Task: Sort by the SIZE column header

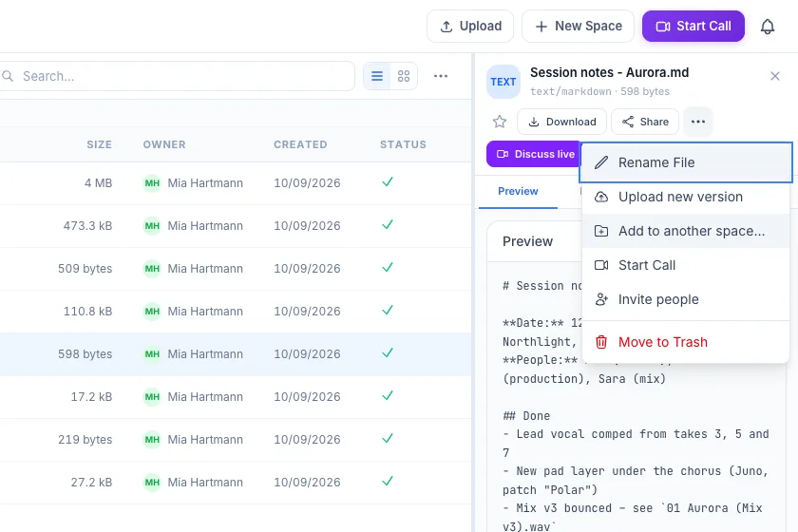Action: [99, 144]
